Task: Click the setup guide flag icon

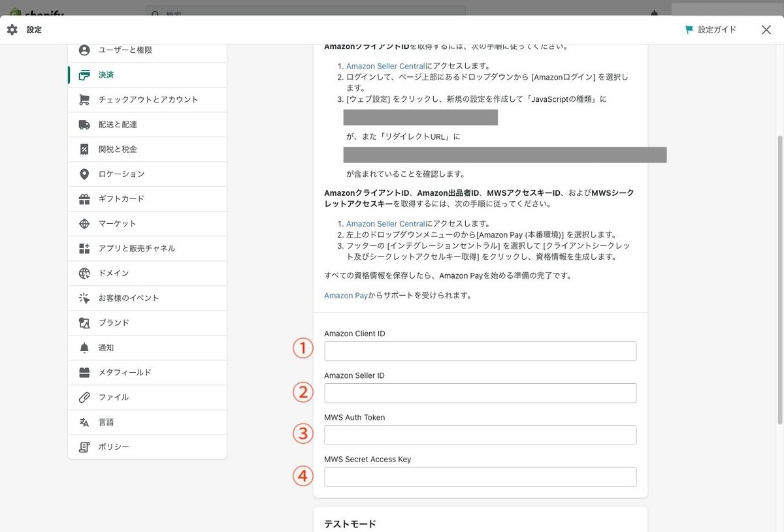Action: [x=689, y=30]
